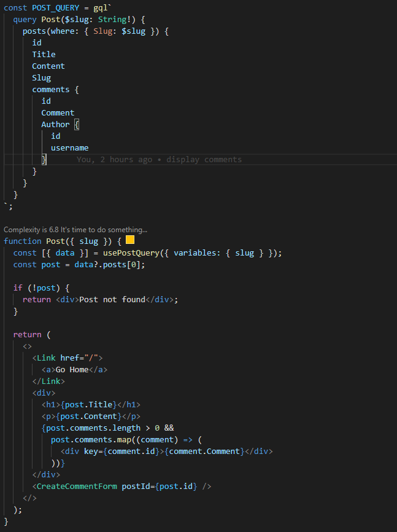397x532 pixels.
Task: Click the post.comments.length condition
Action: tap(93, 428)
